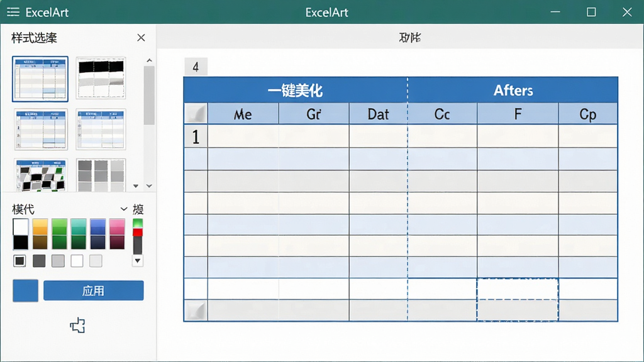Select the Dat column header
This screenshot has height=362, width=644.
point(378,114)
